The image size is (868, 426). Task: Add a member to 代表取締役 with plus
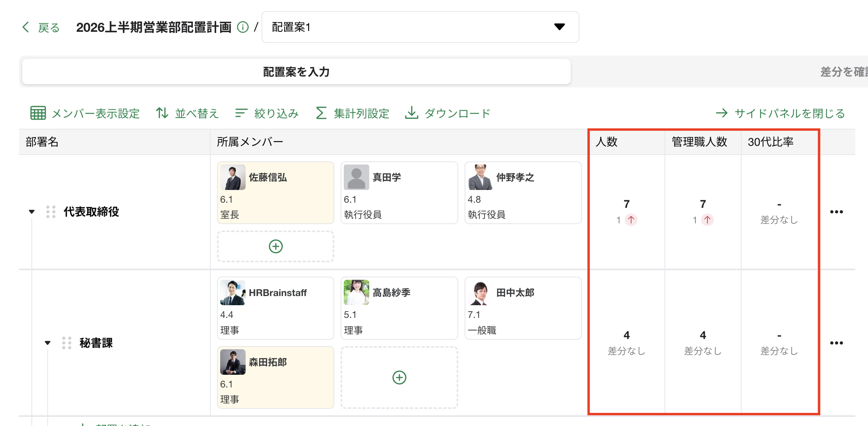pyautogui.click(x=275, y=246)
